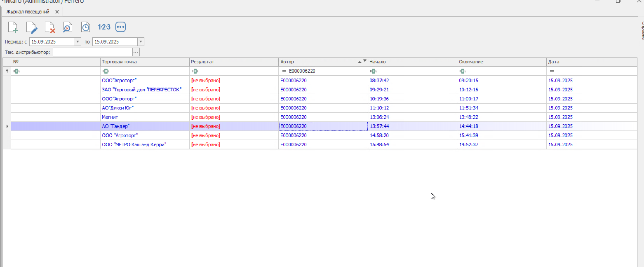Screen dimensions: 644x267
Task: Click filter condition icon in Начало filter cell
Action: click(x=374, y=71)
